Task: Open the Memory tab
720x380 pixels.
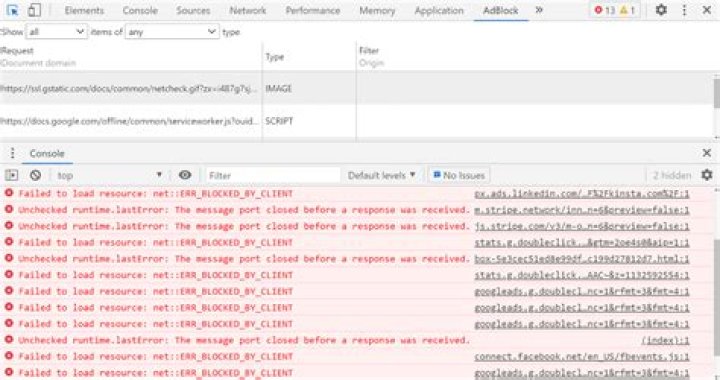Action: pos(377,10)
